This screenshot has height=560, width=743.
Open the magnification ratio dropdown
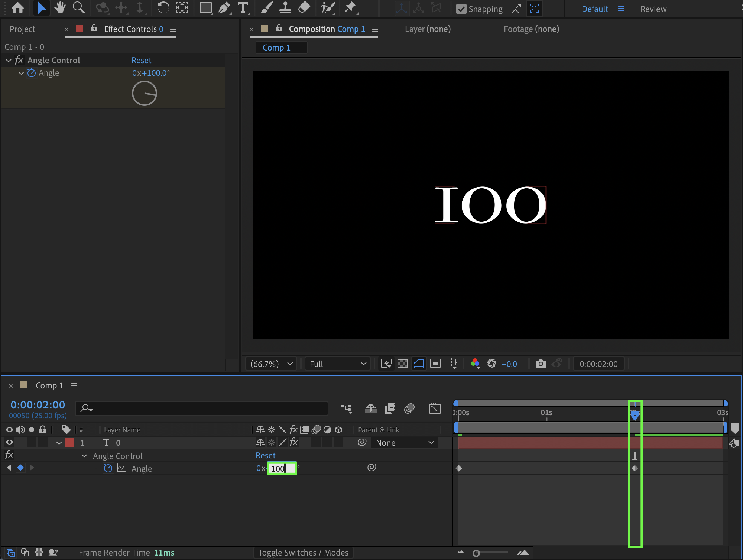pyautogui.click(x=271, y=364)
